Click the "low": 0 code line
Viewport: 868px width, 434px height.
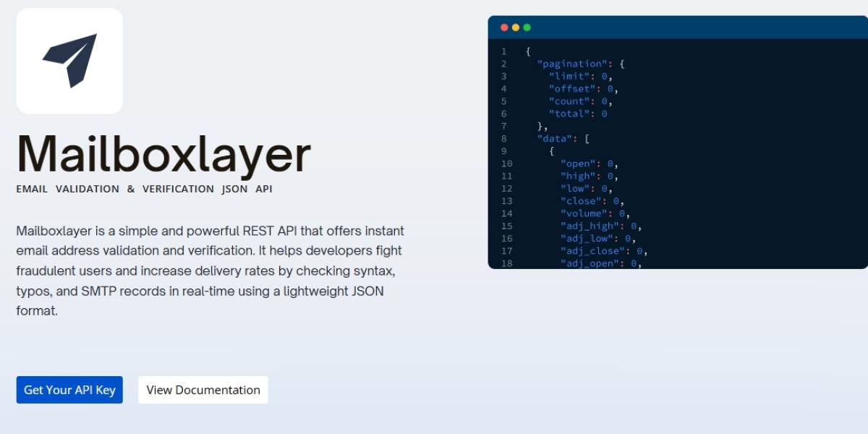click(587, 188)
